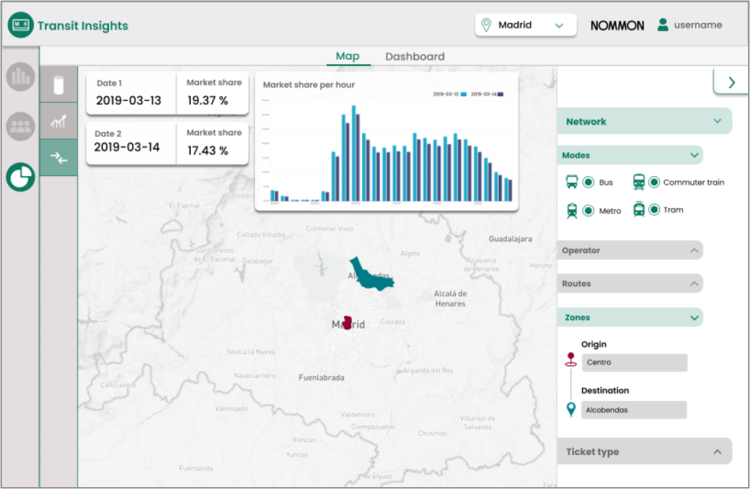750x489 pixels.
Task: Click the Transit Insights logo icon
Action: pyautogui.click(x=20, y=25)
